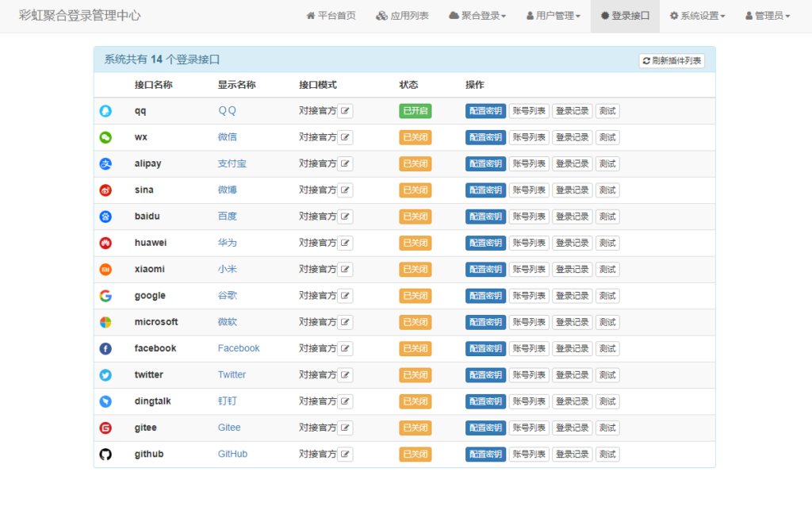Click 刷新插件列表 button
Screen dimensions: 812x514
(672, 61)
